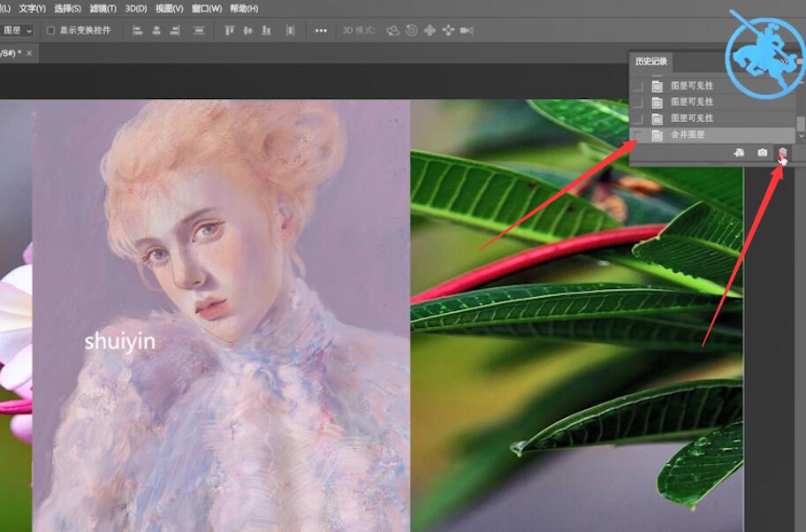This screenshot has height=532, width=806.
Task: Distribute layers horizontally icon
Action: point(291,31)
